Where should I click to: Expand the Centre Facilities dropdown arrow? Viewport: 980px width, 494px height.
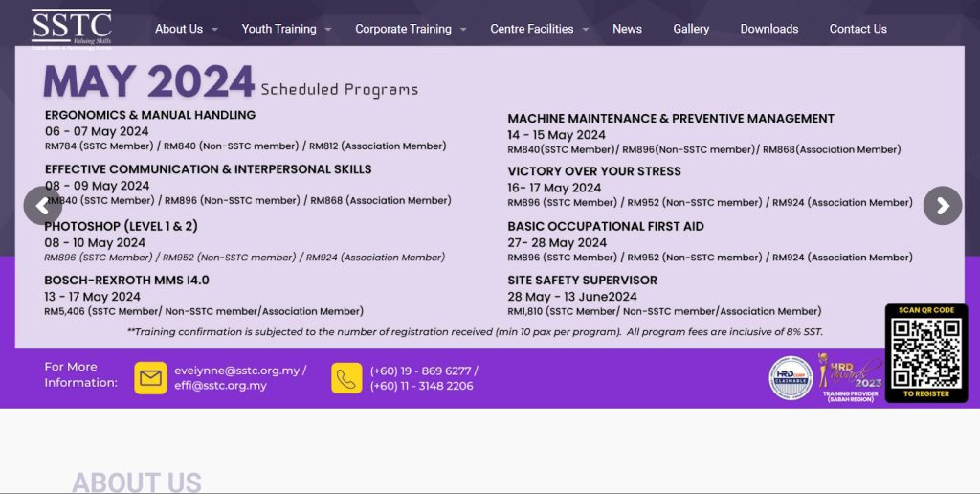point(586,30)
